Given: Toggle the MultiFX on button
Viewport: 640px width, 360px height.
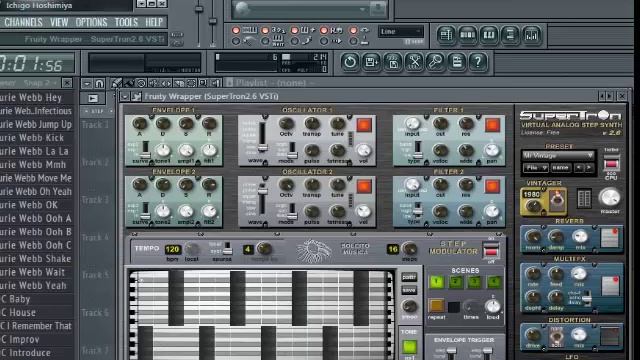Looking at the screenshot, I should pyautogui.click(x=611, y=286).
